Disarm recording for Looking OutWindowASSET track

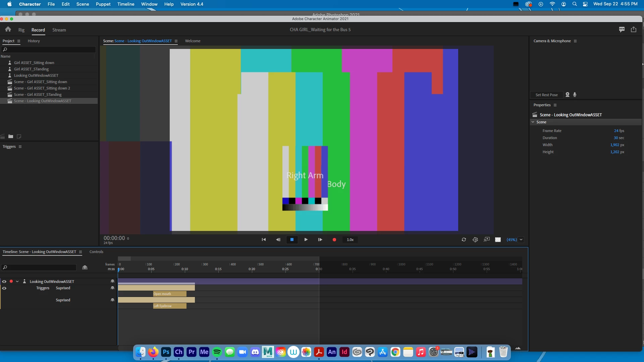point(11,282)
